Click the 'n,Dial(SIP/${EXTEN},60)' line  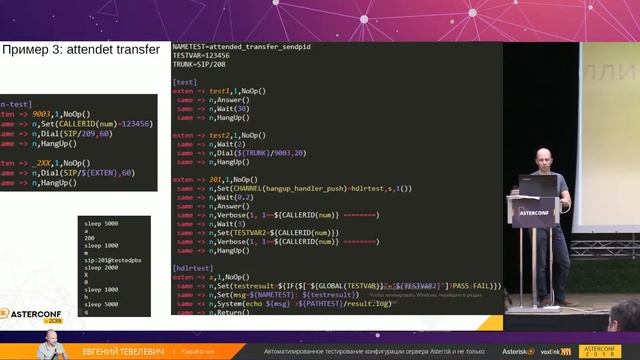tap(68, 173)
